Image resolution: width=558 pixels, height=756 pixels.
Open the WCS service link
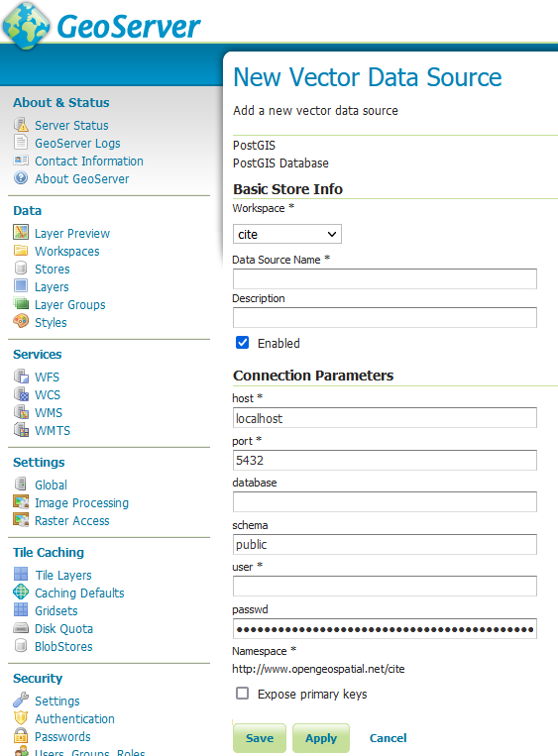coord(48,395)
